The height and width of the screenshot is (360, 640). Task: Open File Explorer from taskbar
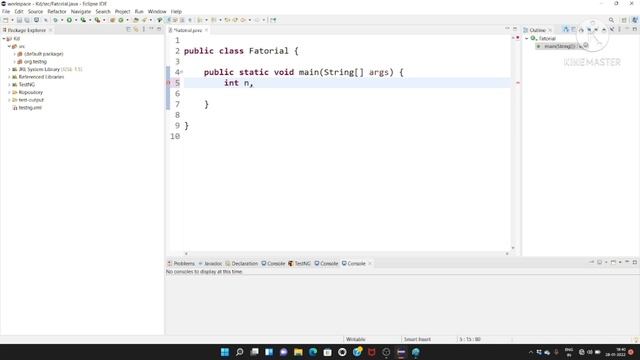point(298,352)
